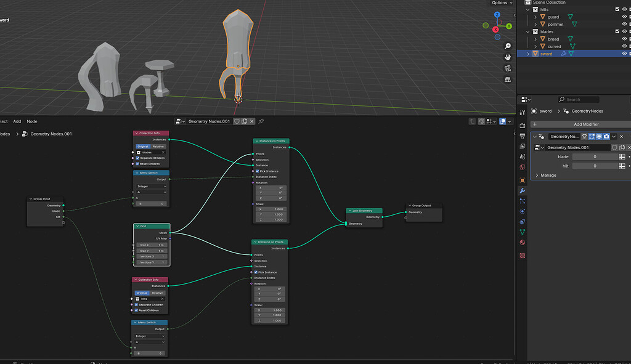631x364 pixels.
Task: Open the Physics properties tab icon
Action: click(523, 211)
